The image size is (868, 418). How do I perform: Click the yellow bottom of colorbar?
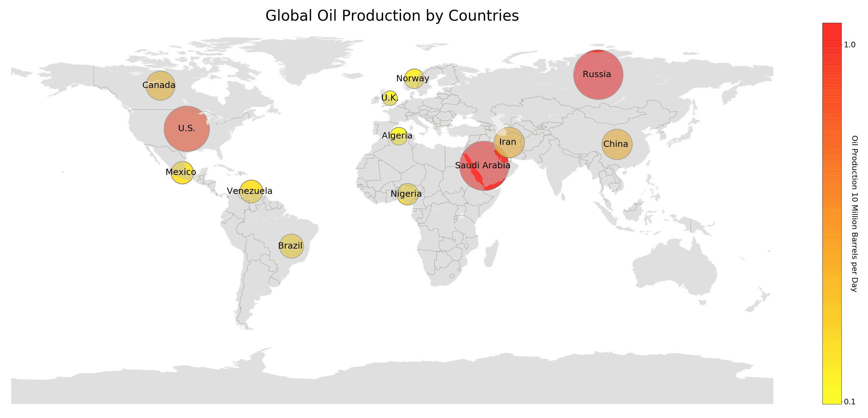832,395
